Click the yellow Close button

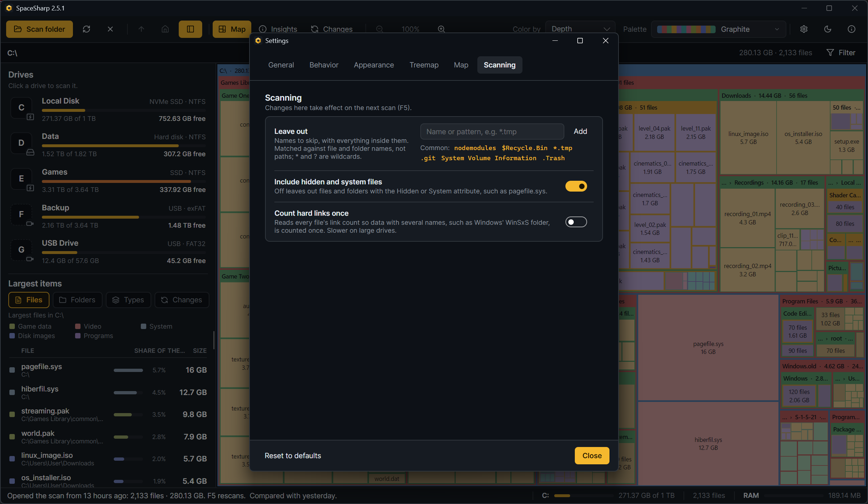tap(592, 456)
